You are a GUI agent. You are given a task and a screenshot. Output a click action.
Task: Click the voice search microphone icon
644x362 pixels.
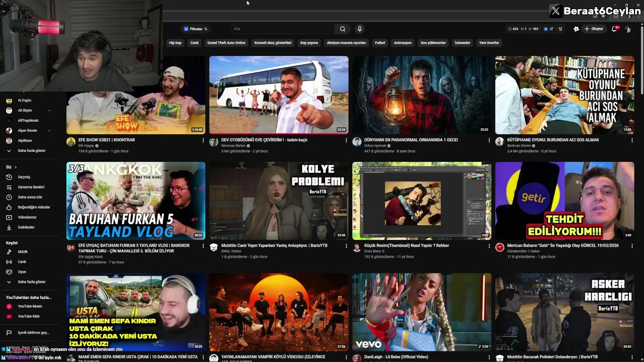pos(359,29)
